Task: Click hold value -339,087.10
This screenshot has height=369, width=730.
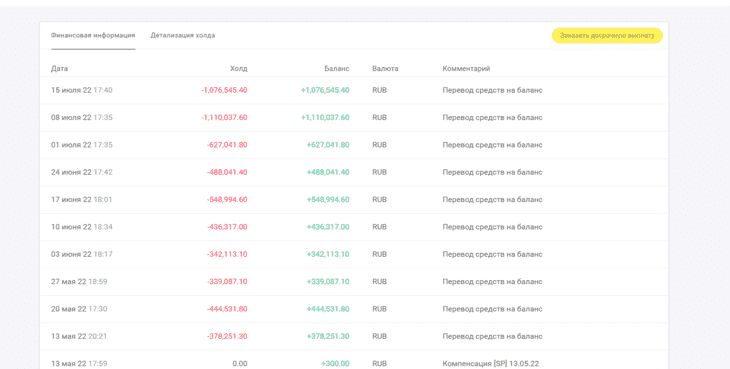Action: (227, 282)
